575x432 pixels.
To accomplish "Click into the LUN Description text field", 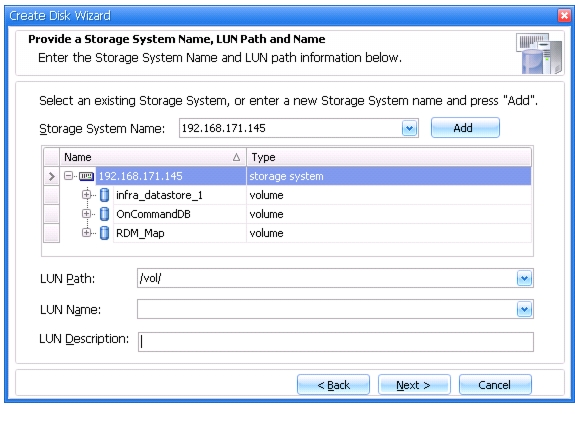I will coord(336,342).
